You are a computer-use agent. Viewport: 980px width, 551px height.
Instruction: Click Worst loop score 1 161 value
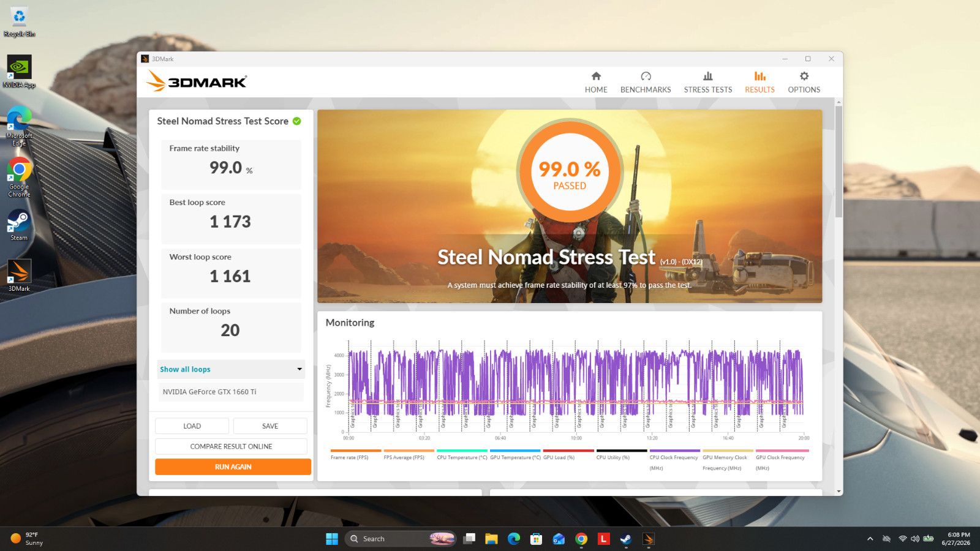230,276
